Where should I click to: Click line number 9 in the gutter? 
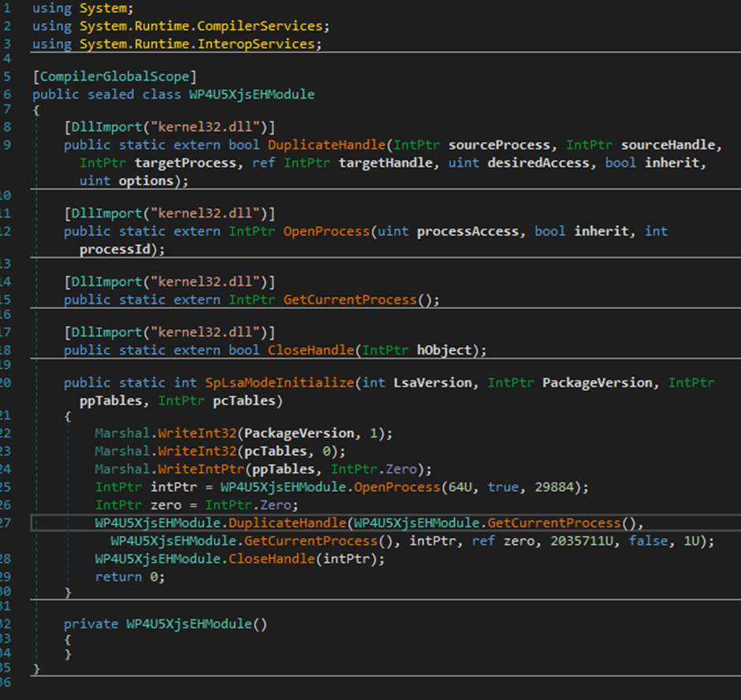pyautogui.click(x=6, y=145)
